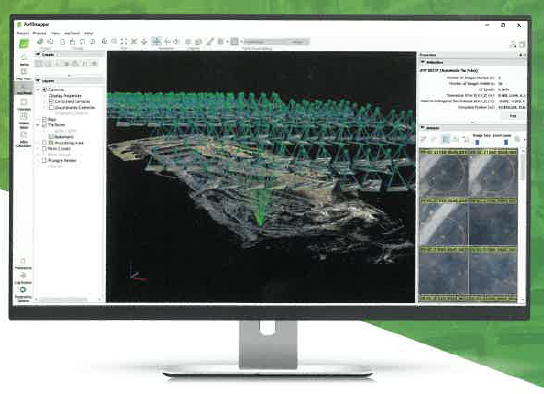
Task: Collapse the Cameras tree node
Action: (x=38, y=90)
